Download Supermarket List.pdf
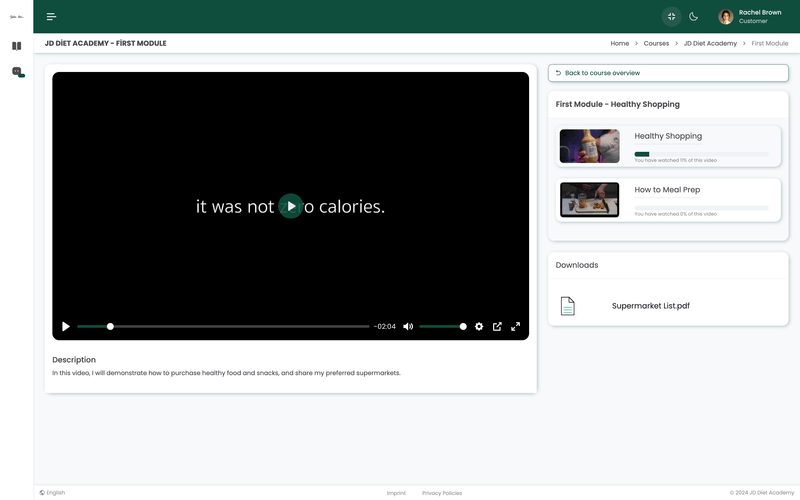Screen dimensions: 800x500 coord(651,306)
